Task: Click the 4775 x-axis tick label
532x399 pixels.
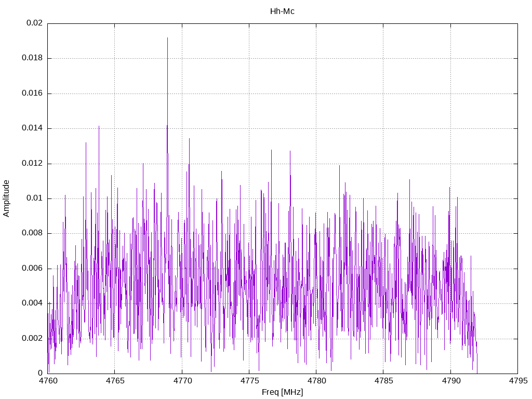Action: 249,381
